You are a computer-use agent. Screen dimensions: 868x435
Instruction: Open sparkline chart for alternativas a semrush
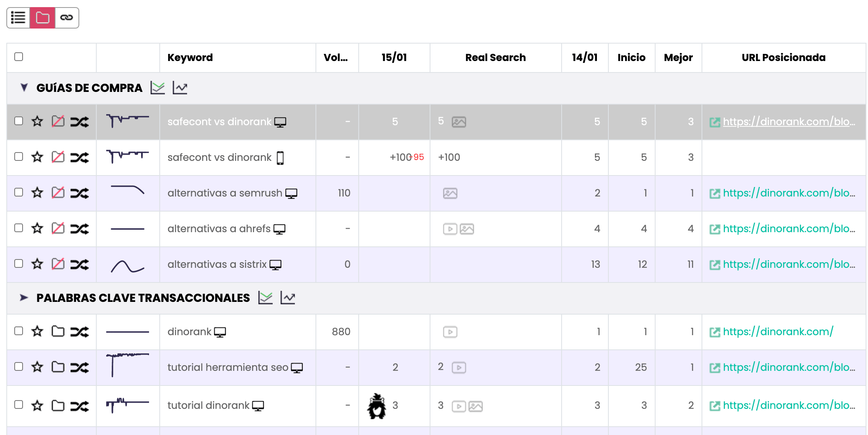coord(128,190)
